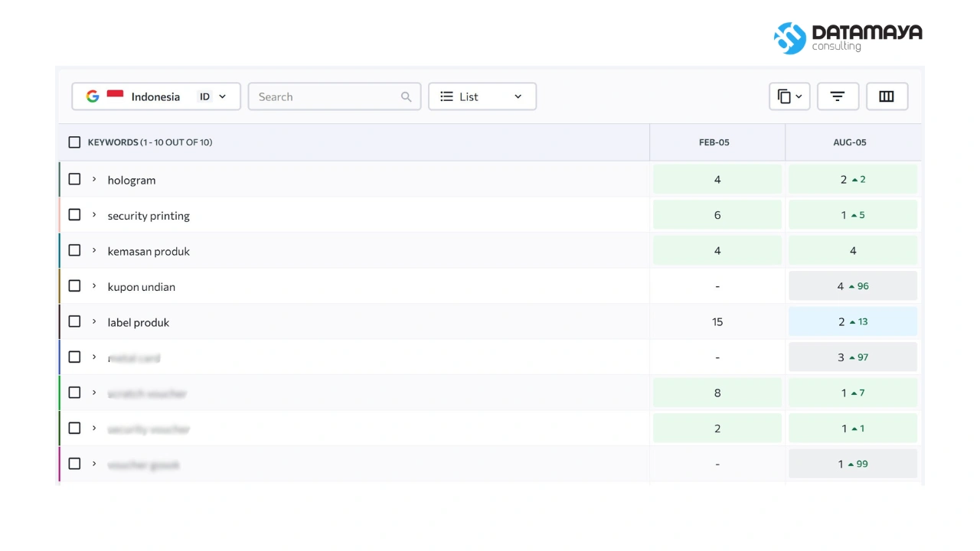This screenshot has width=980, height=551.
Task: Click hologram's FEB-05 cell value 4
Action: point(717,179)
